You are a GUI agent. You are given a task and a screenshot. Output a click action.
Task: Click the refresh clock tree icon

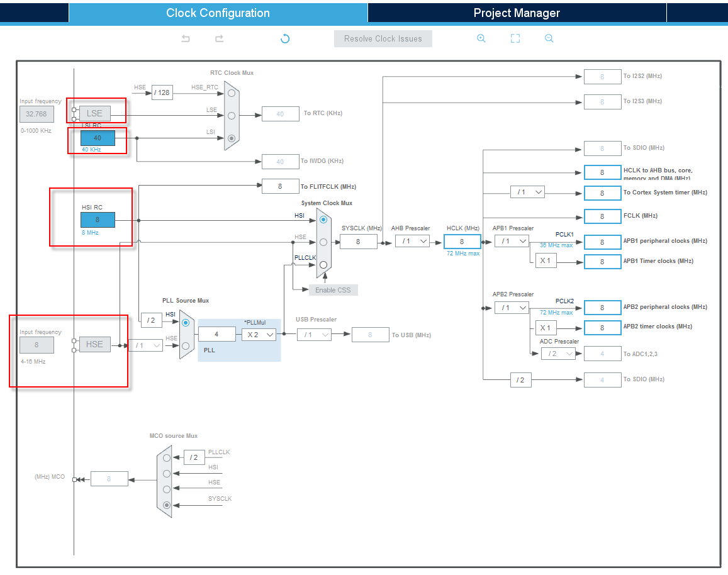tap(285, 38)
